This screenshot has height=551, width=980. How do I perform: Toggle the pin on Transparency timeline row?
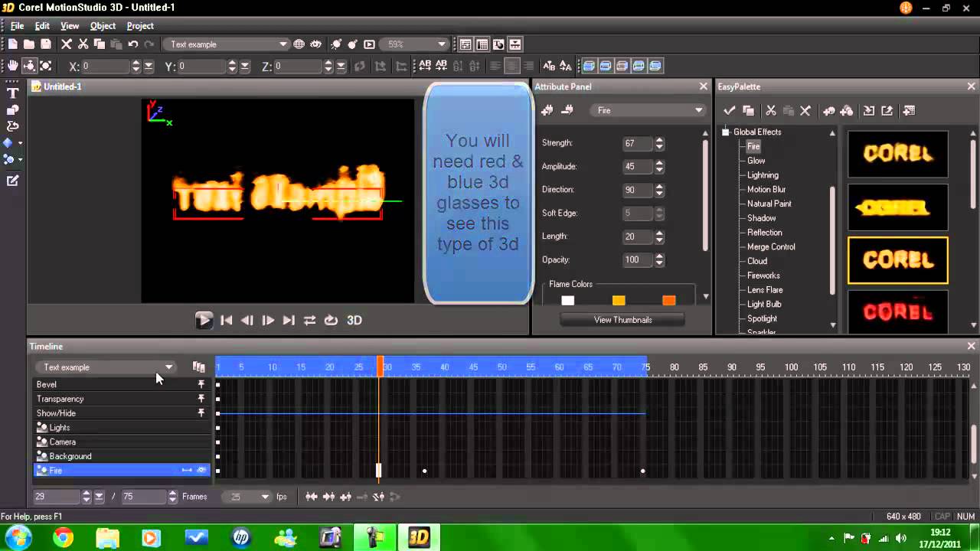201,399
